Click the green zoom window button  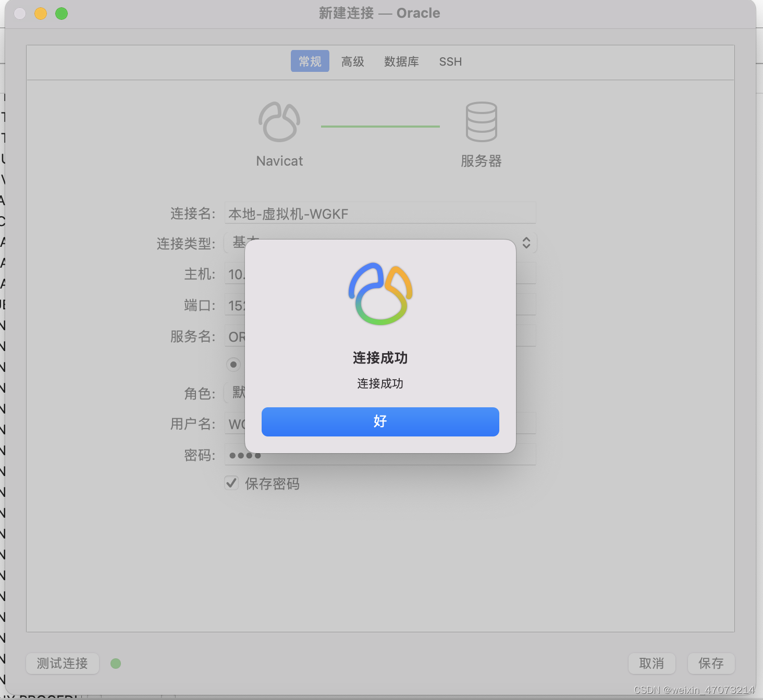pyautogui.click(x=61, y=14)
